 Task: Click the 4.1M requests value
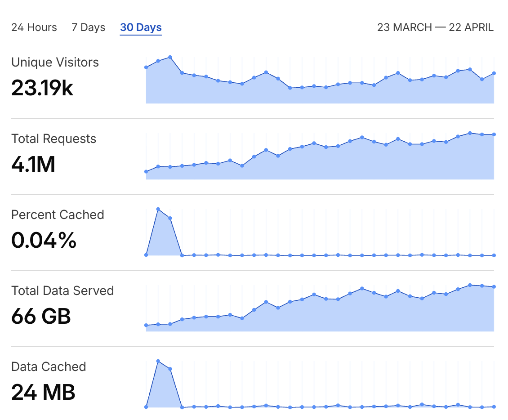(x=33, y=164)
